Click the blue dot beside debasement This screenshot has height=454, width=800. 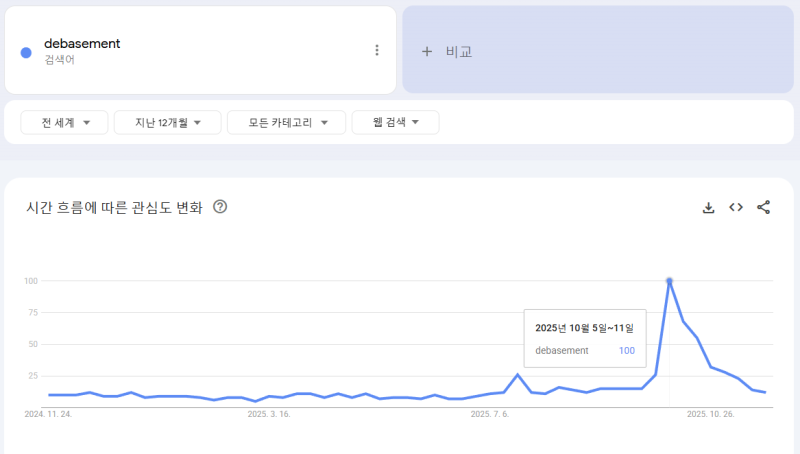(26, 52)
